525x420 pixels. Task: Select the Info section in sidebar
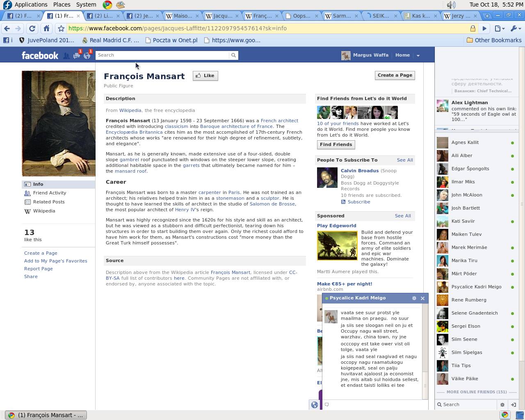click(x=59, y=184)
